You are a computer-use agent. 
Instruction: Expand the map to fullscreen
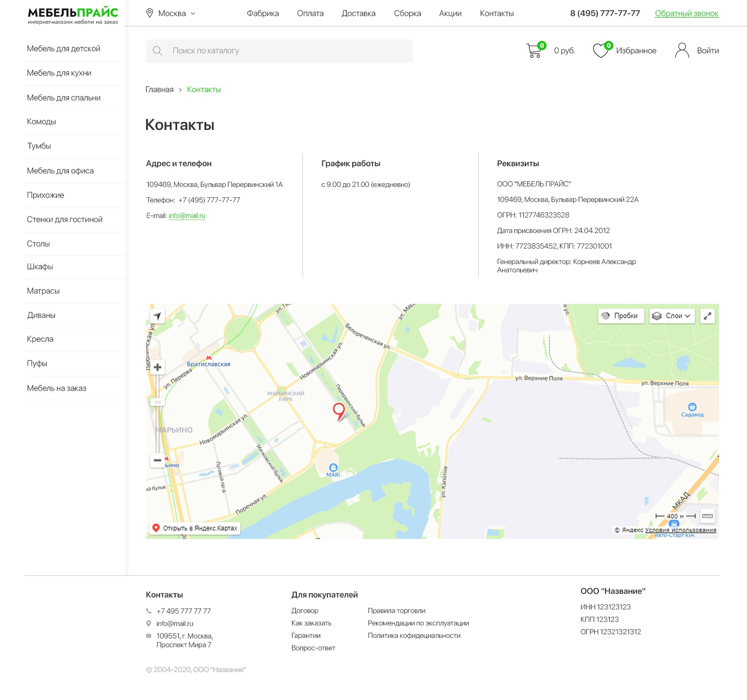coord(708,316)
